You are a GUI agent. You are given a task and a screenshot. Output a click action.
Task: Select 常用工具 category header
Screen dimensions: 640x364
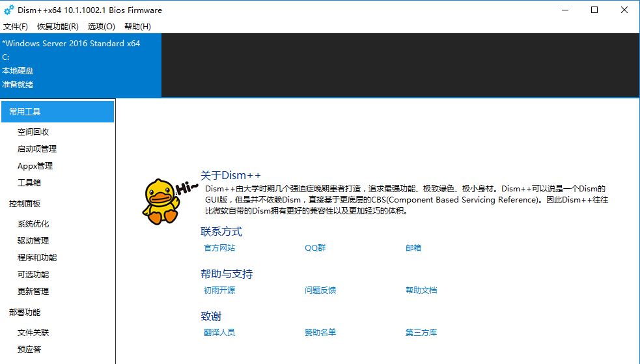pyautogui.click(x=57, y=112)
